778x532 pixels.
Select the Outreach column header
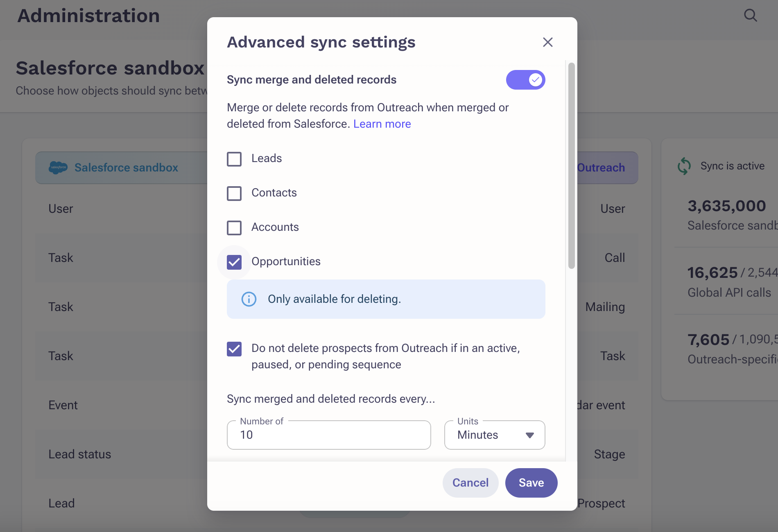[607, 168]
